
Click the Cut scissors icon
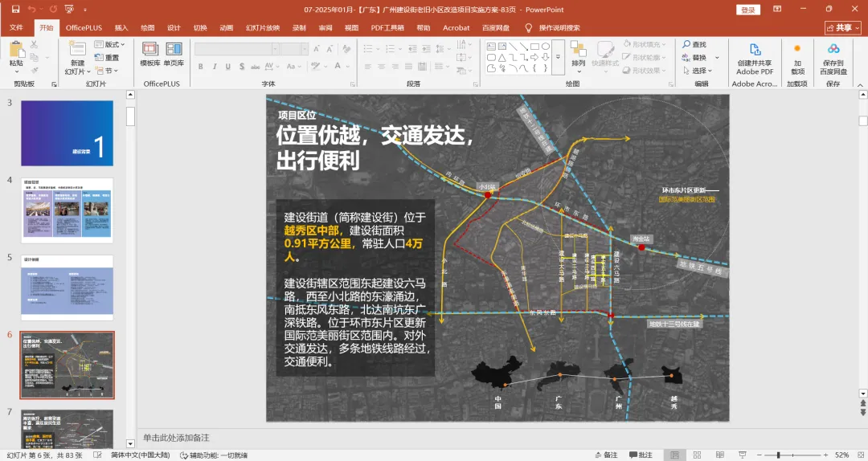(x=35, y=44)
